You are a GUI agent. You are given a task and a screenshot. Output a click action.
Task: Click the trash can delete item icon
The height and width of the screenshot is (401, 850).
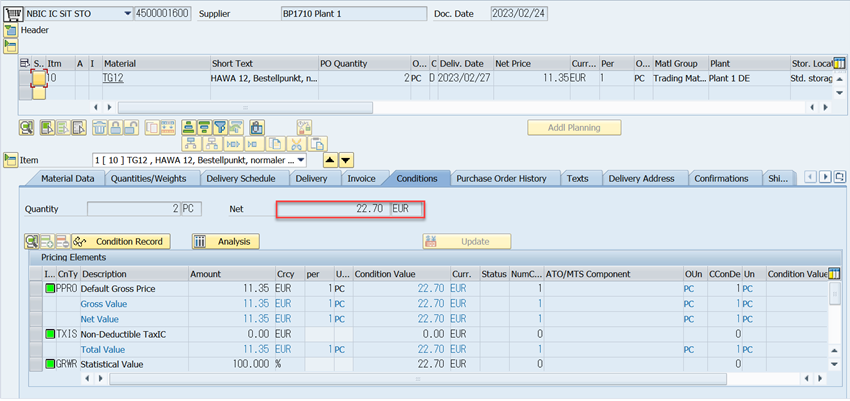[x=100, y=128]
